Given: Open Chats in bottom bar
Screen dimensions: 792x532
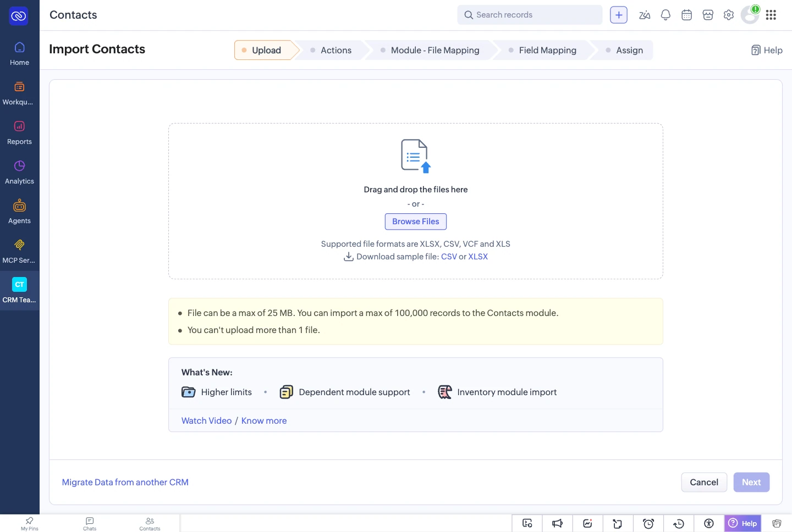Looking at the screenshot, I should 90,523.
